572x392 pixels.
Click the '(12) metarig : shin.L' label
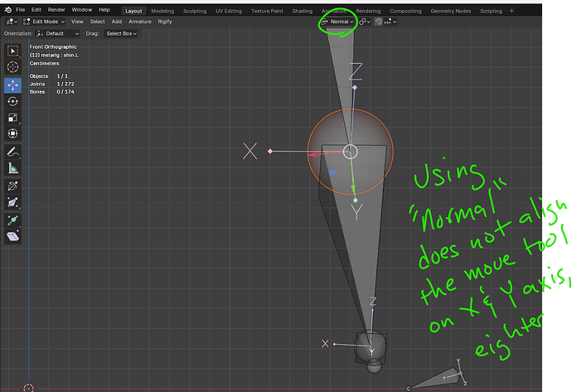(54, 55)
